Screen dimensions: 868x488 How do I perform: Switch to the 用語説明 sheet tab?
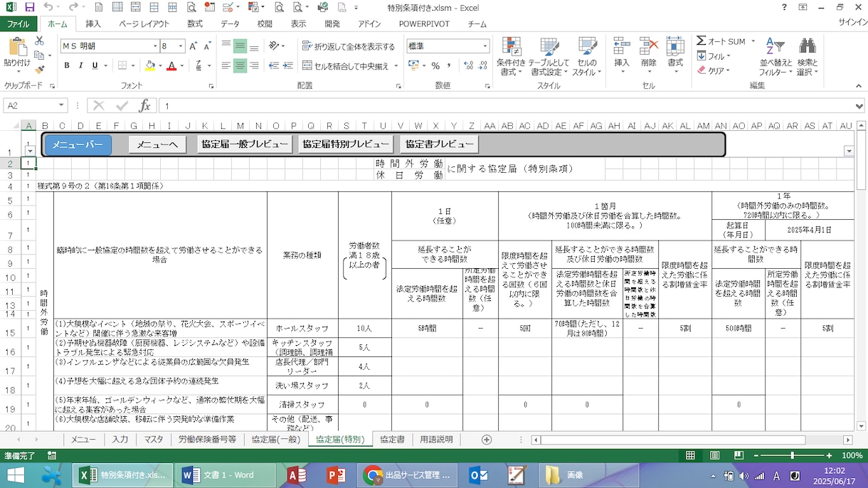(x=436, y=440)
